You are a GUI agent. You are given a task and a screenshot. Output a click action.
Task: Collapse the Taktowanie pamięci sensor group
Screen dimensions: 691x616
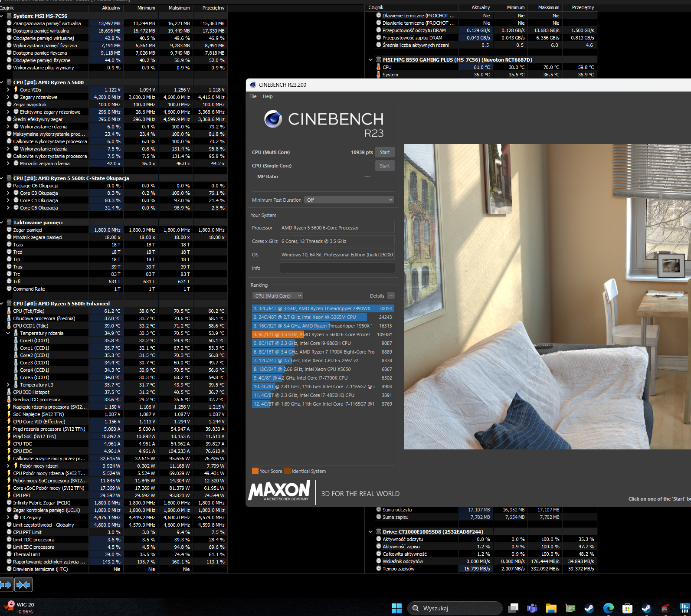(2, 223)
